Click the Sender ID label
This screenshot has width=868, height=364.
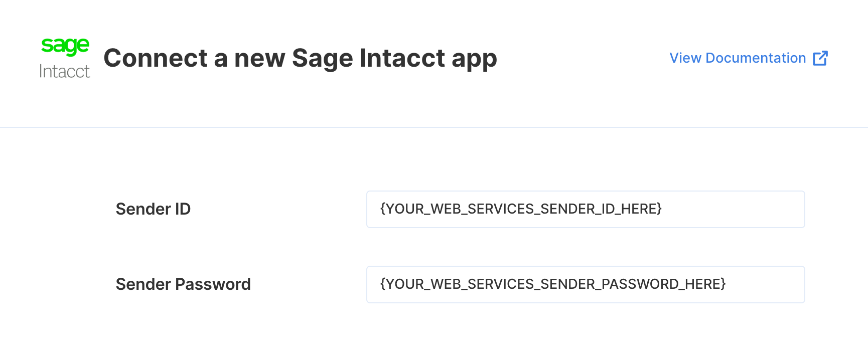[x=153, y=209]
